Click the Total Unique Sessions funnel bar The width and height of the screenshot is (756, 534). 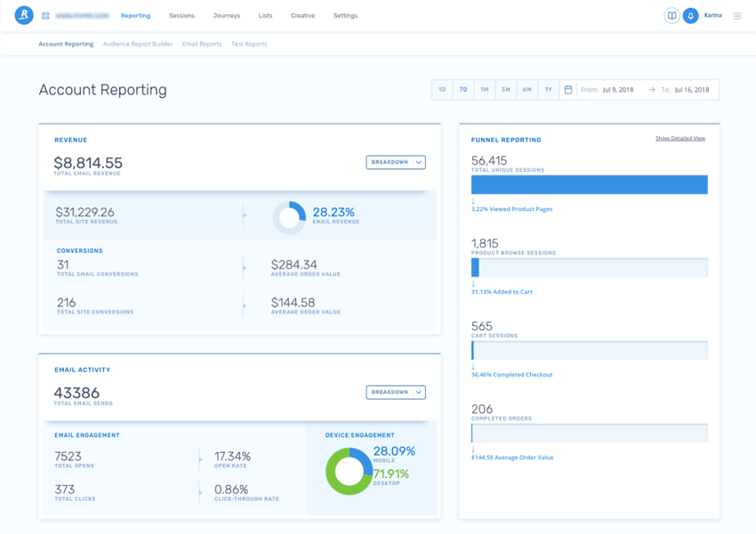point(589,184)
